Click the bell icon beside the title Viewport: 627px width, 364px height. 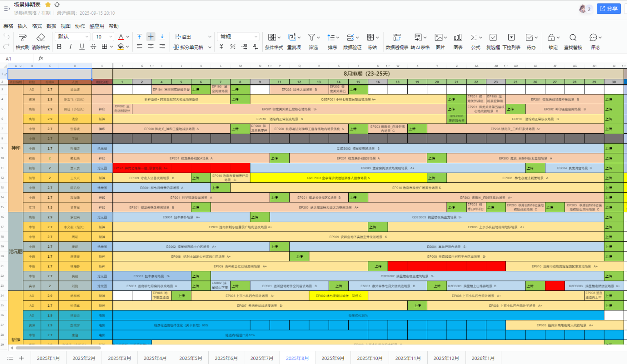click(x=57, y=4)
